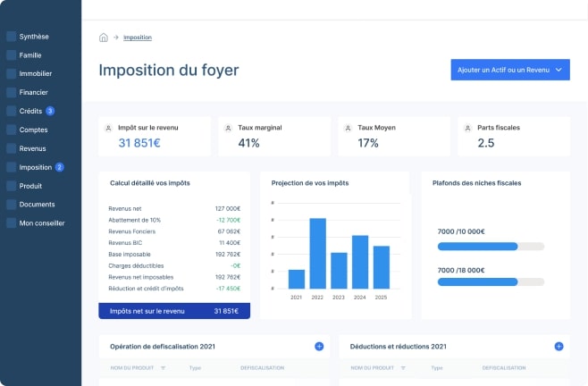
Task: Click the Imposition breadcrumb link
Action: tap(138, 38)
